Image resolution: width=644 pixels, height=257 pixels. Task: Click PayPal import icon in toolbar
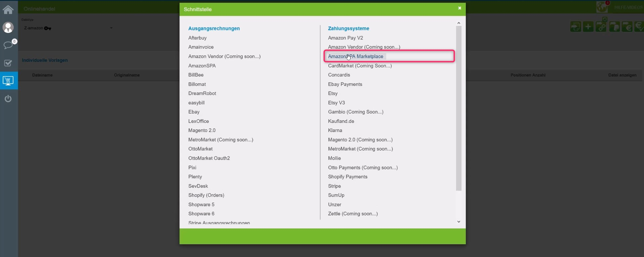point(614,27)
